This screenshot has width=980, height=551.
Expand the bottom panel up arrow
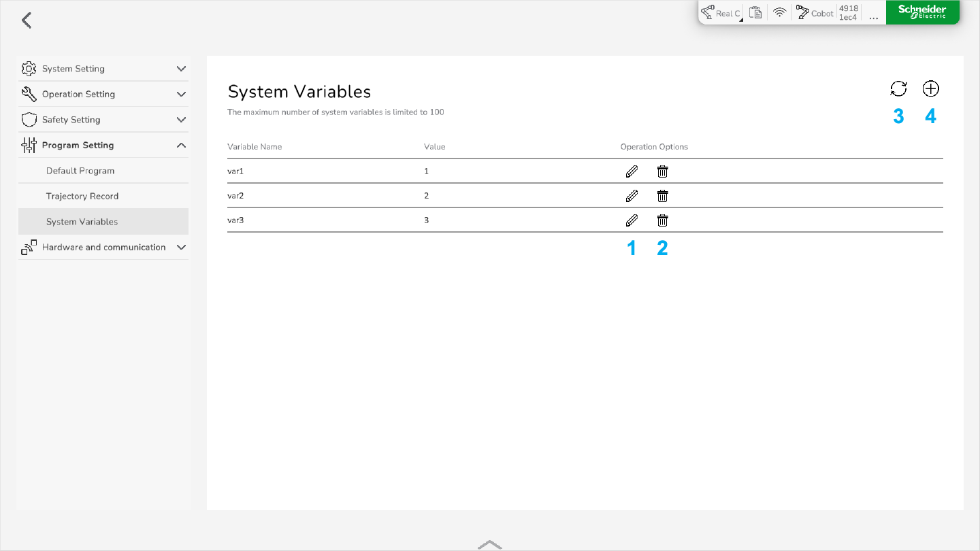click(x=490, y=544)
